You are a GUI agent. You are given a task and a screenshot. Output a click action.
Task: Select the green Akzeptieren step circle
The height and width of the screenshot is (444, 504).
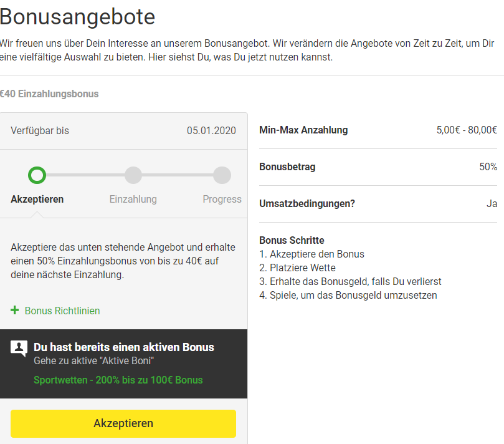pyautogui.click(x=37, y=175)
